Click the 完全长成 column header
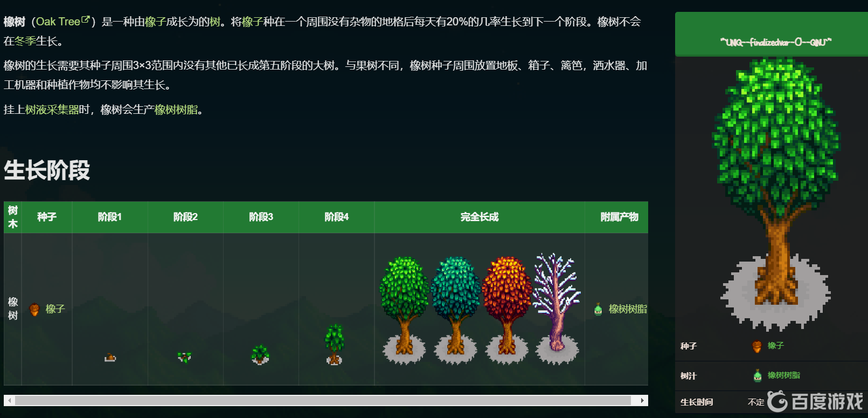This screenshot has width=868, height=418. [x=480, y=217]
